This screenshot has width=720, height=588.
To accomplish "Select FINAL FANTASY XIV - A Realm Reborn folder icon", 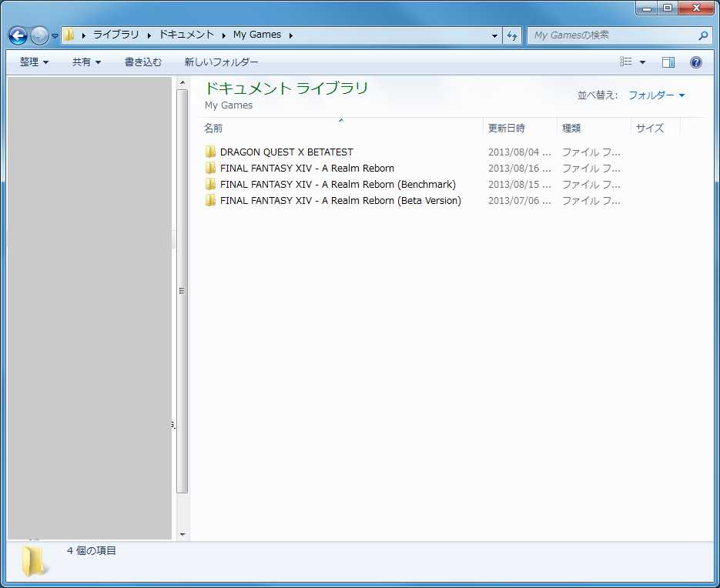I will coord(210,168).
